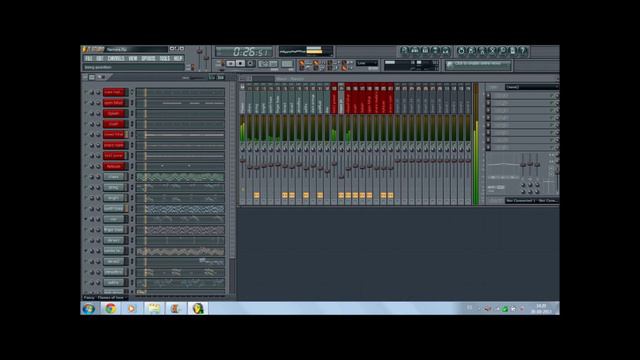This screenshot has width=640, height=360.
Task: Click the X shortcut icon in top toolbar
Action: 492,51
